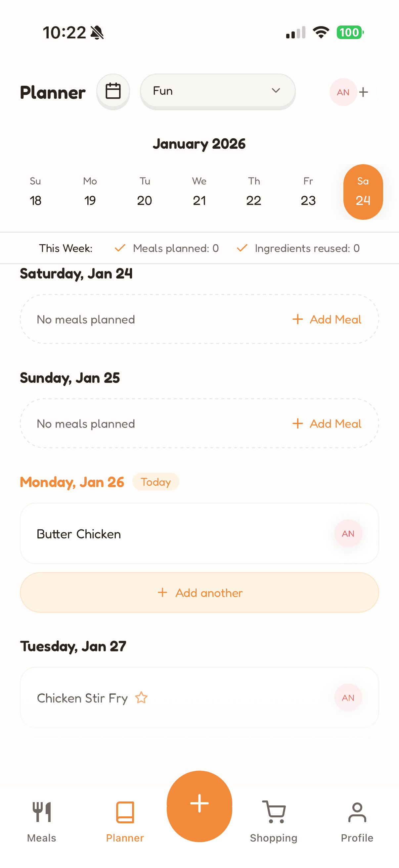Viewport: 399px width, 868px height.
Task: Click the dropdown chevron beside Fun
Action: [x=276, y=91]
